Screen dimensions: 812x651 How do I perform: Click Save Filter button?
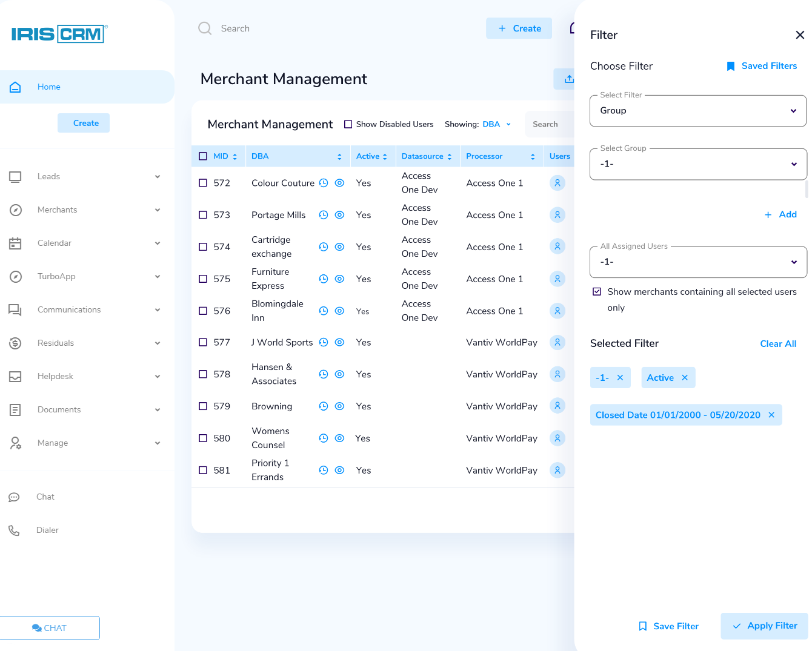click(x=668, y=626)
